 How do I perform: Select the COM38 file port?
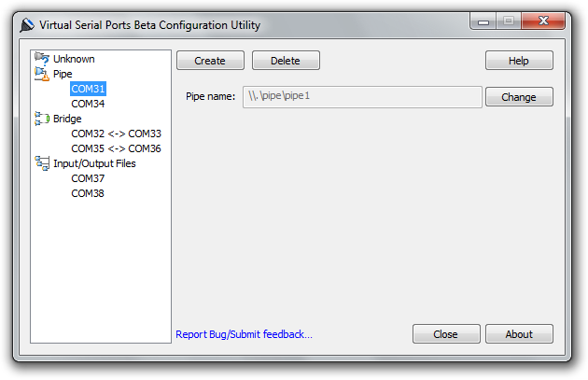click(x=88, y=193)
